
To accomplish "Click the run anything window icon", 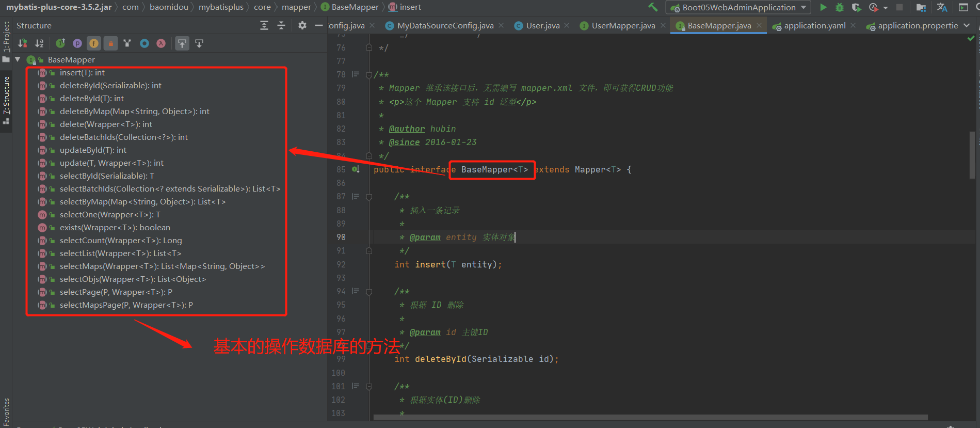I will [x=963, y=7].
